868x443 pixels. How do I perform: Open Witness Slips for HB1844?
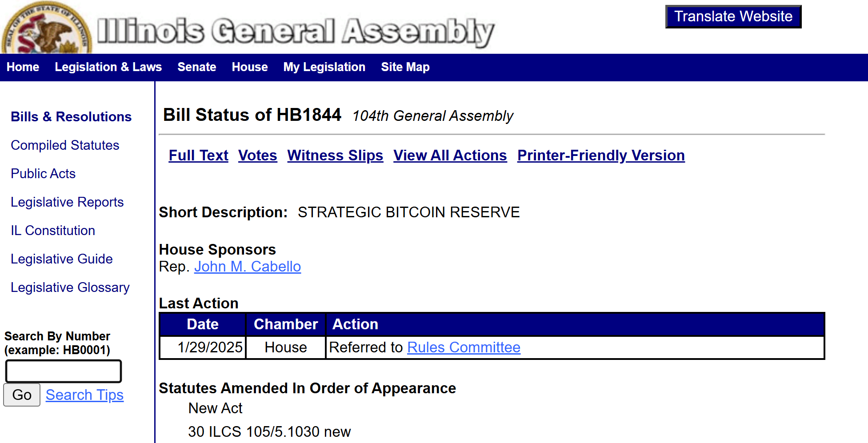click(335, 156)
